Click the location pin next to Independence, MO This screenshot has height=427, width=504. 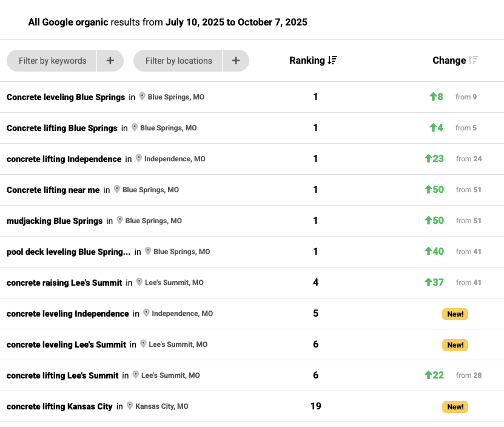pyautogui.click(x=139, y=159)
